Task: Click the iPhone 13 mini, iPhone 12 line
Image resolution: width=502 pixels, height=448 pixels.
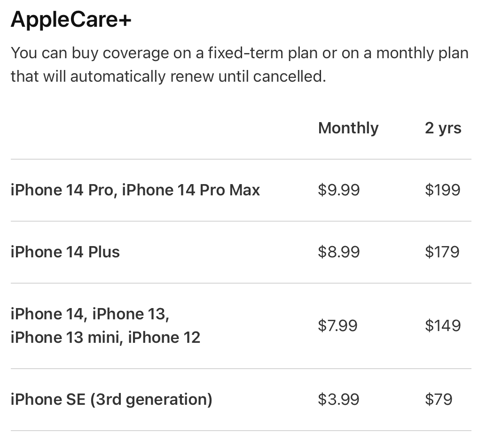Action: click(x=105, y=337)
